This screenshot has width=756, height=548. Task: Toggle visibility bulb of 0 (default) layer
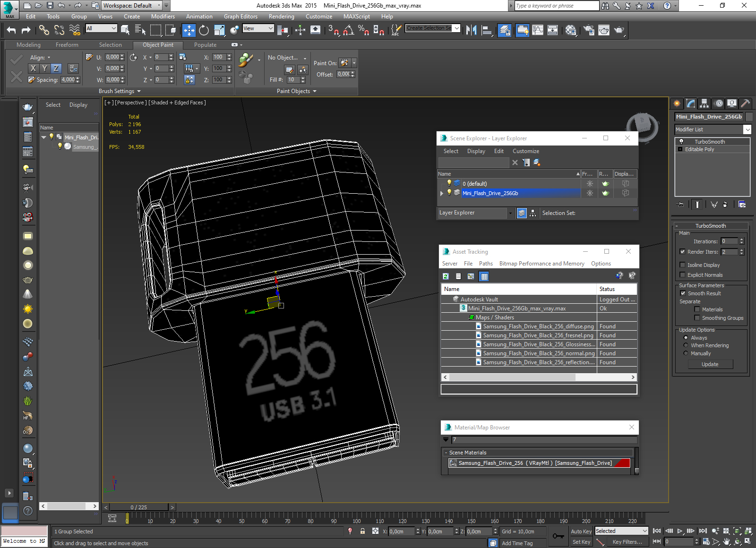(449, 183)
